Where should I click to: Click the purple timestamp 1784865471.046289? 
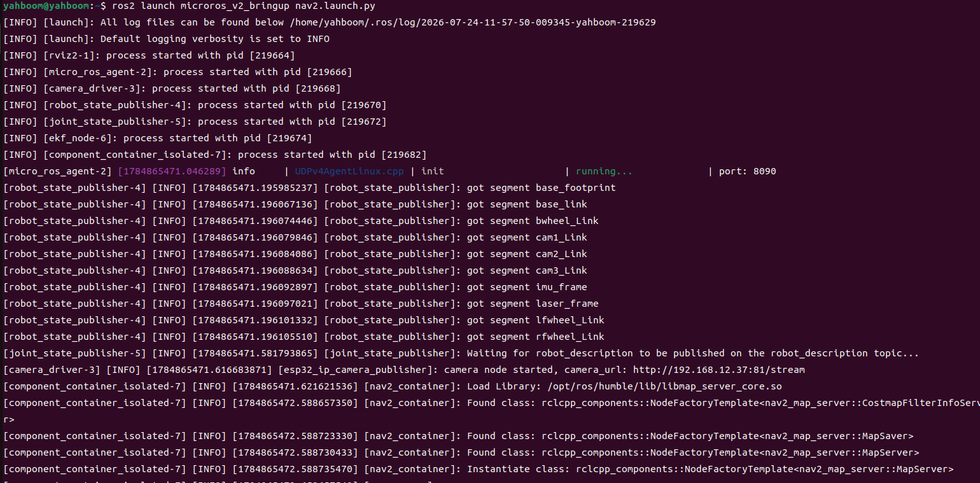pyautogui.click(x=172, y=171)
